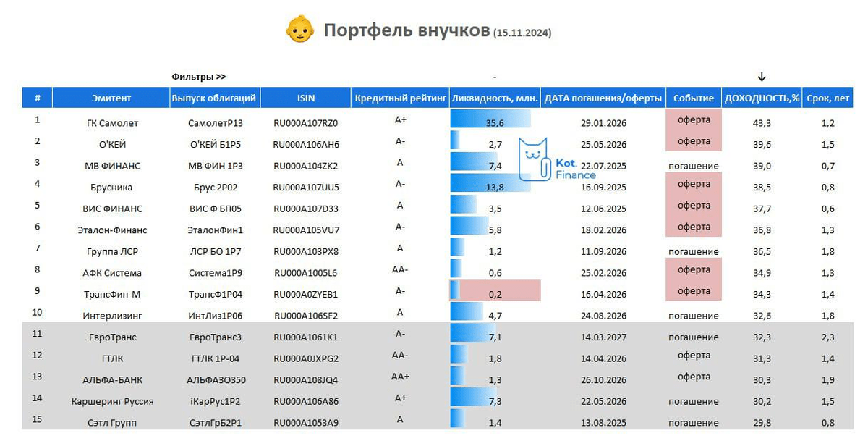Image resolution: width=868 pixels, height=441 pixels.
Task: Click bond issue cell 'ВИС Ф БП05'
Action: pyautogui.click(x=215, y=209)
